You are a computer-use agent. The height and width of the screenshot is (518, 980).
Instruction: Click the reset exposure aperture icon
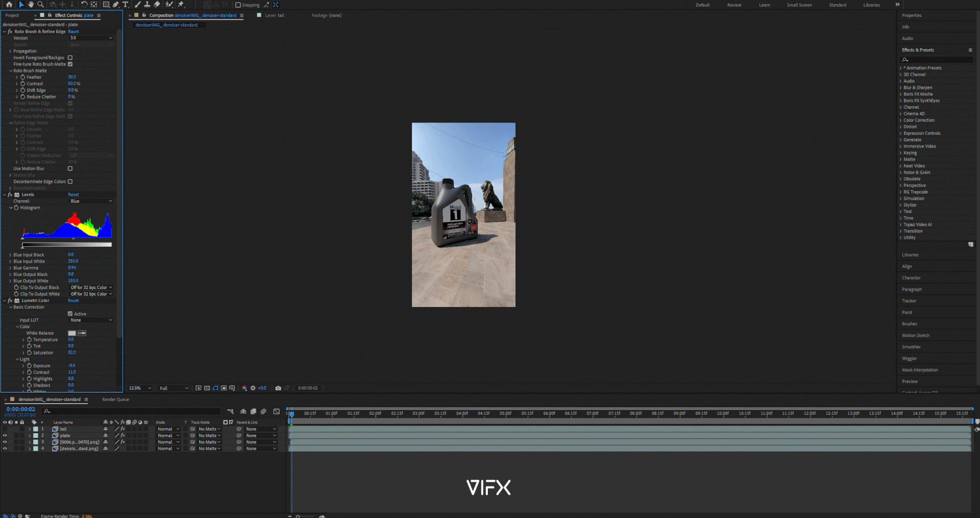pyautogui.click(x=253, y=388)
